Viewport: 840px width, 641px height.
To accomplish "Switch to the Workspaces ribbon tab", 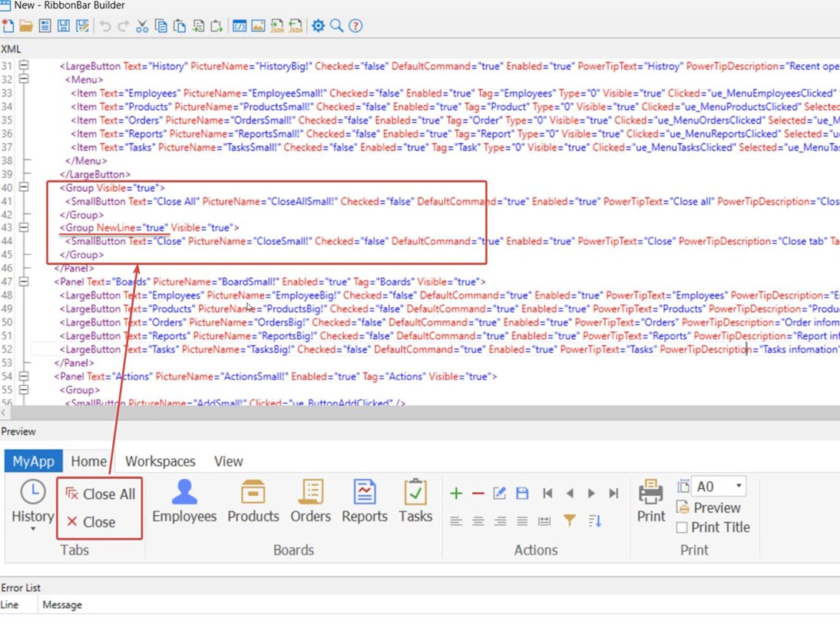I will click(x=160, y=461).
